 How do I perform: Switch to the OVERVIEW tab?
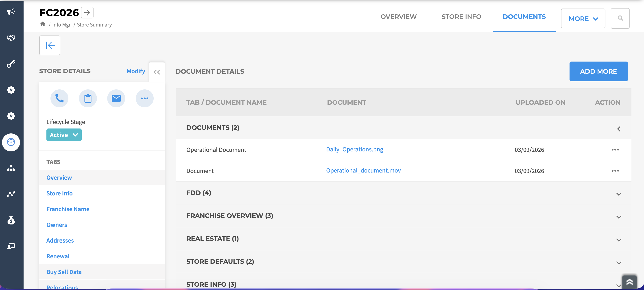399,17
